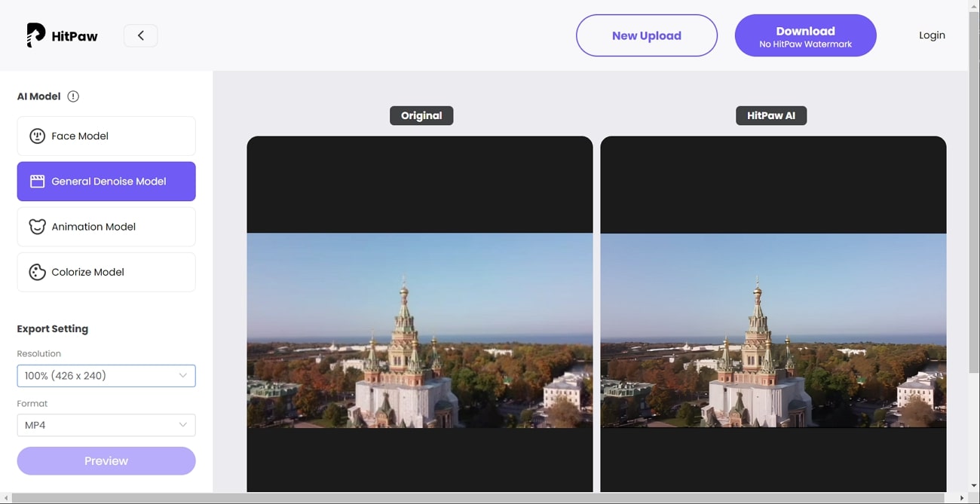Image resolution: width=980 pixels, height=504 pixels.
Task: Choose the General Denoise Model
Action: coord(106,181)
